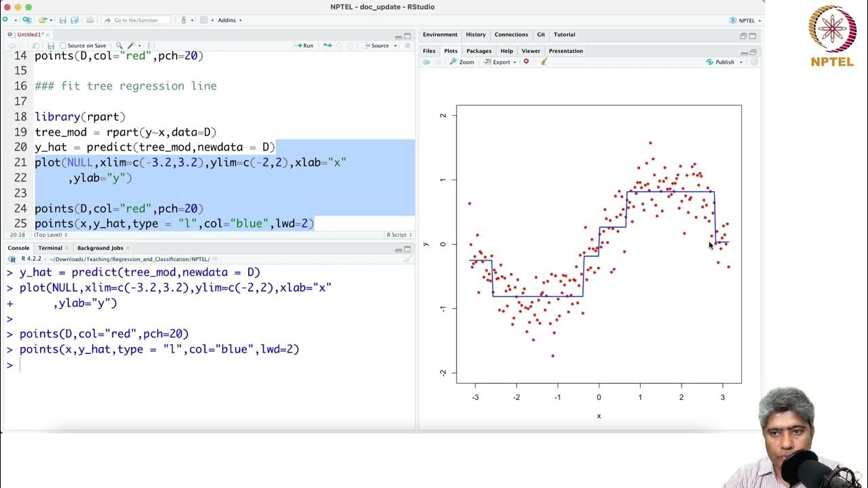Viewport: 868px width, 488px height.
Task: Open the version control toolbar icon
Action: [x=184, y=20]
